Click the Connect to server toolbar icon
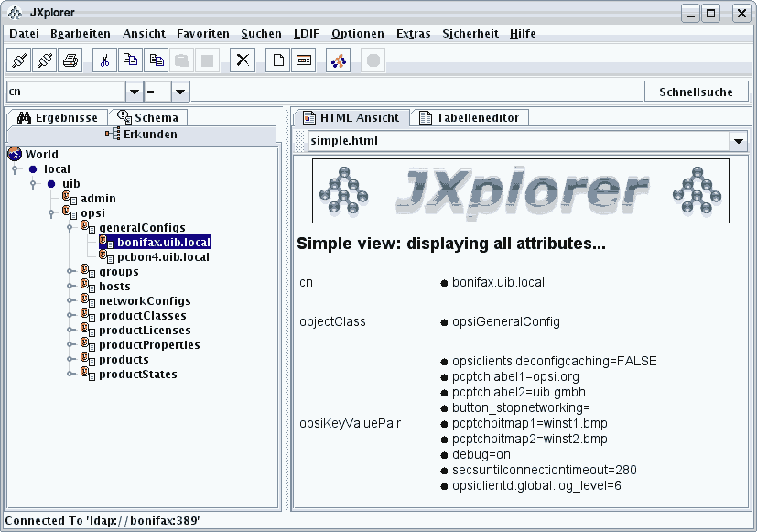Image resolution: width=757 pixels, height=532 pixels. [x=19, y=60]
